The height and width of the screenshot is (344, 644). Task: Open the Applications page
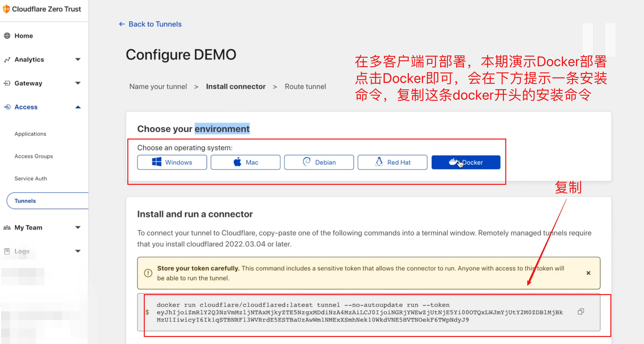click(30, 134)
